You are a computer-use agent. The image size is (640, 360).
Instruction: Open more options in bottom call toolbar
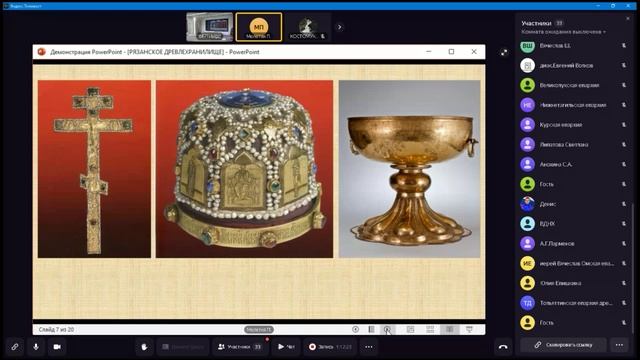click(x=369, y=347)
